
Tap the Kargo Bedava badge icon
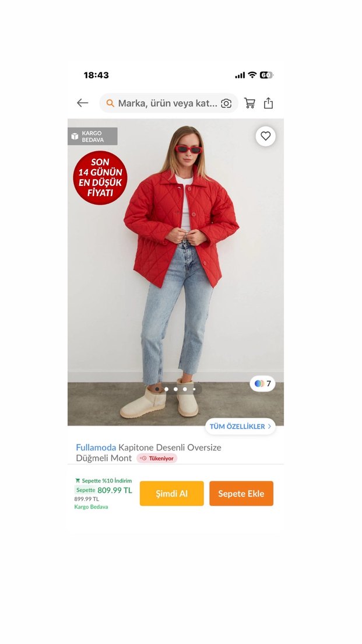[x=75, y=136]
